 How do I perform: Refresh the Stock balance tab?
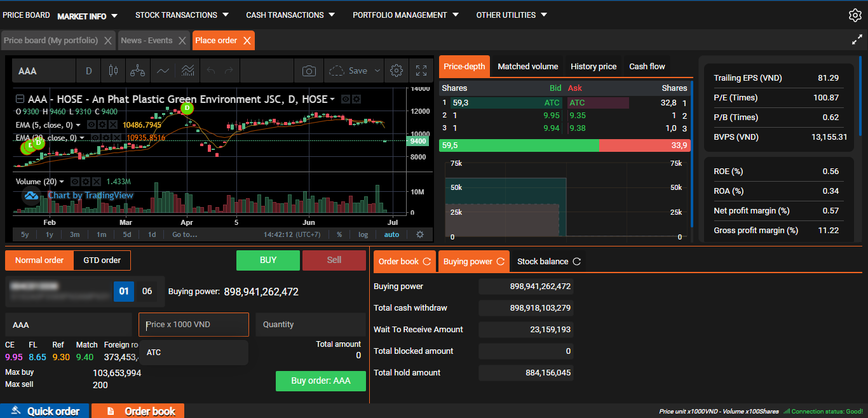(x=577, y=261)
